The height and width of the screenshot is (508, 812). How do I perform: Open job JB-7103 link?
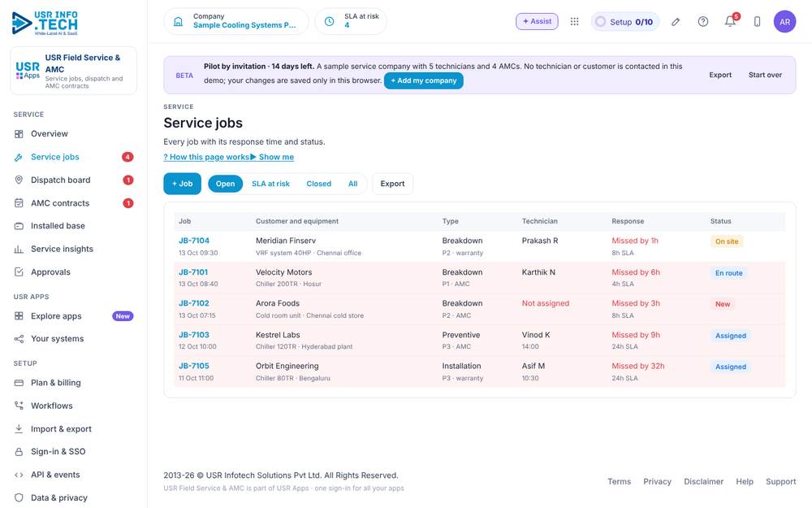194,336
